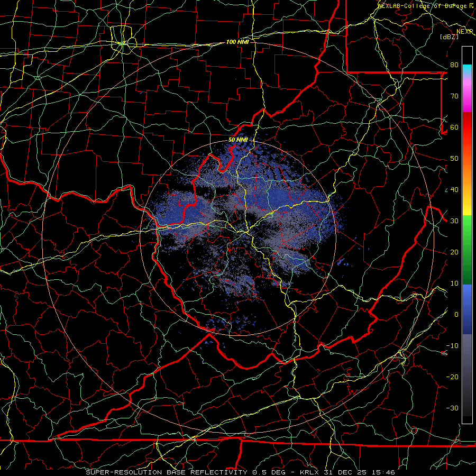Click the "50 NMI" range ring label
The height and width of the screenshot is (476, 476).
point(238,140)
